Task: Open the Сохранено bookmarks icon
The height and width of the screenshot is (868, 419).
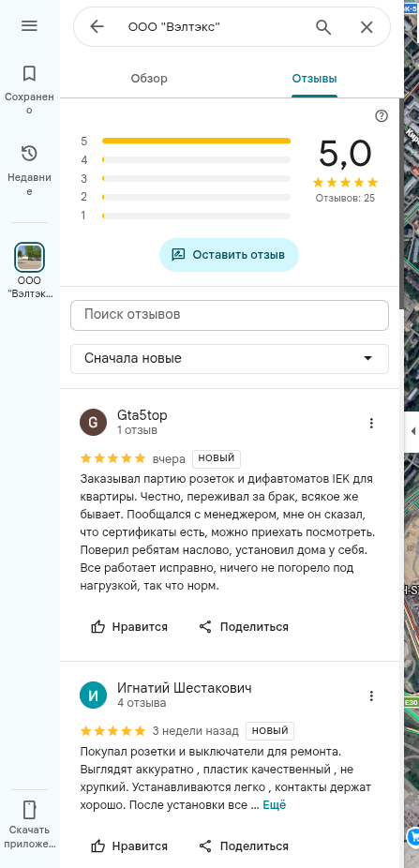Action: [x=29, y=73]
